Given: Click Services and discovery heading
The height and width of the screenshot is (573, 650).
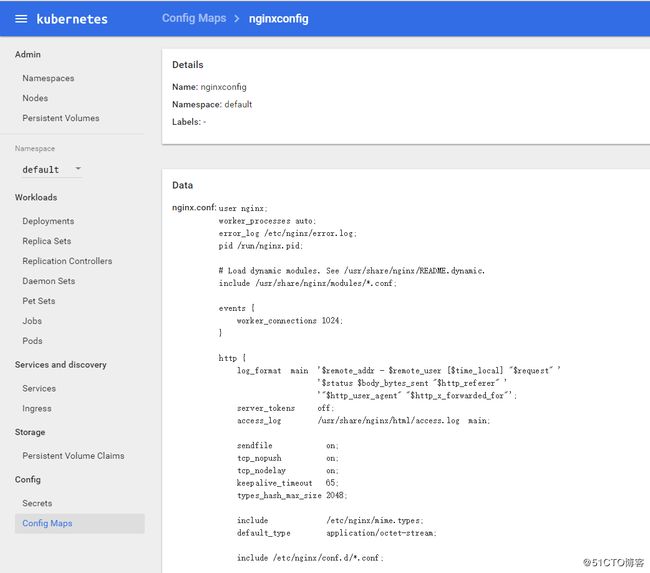Looking at the screenshot, I should pos(61,364).
